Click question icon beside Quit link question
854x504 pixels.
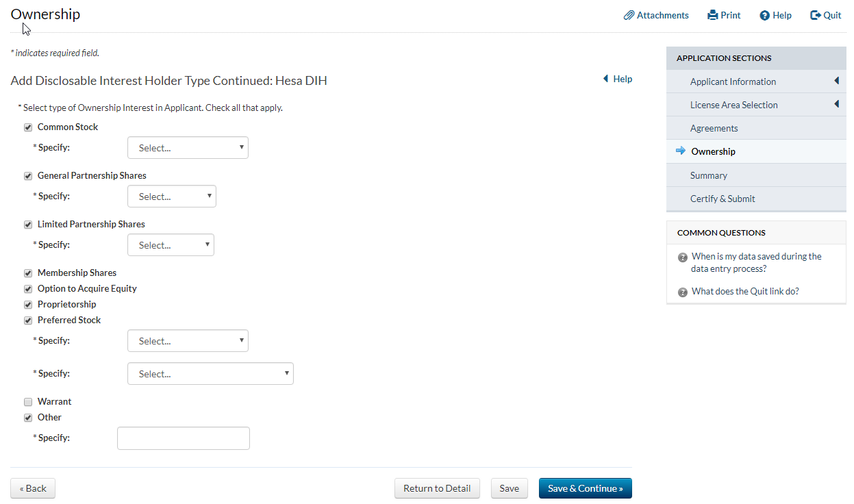(683, 292)
